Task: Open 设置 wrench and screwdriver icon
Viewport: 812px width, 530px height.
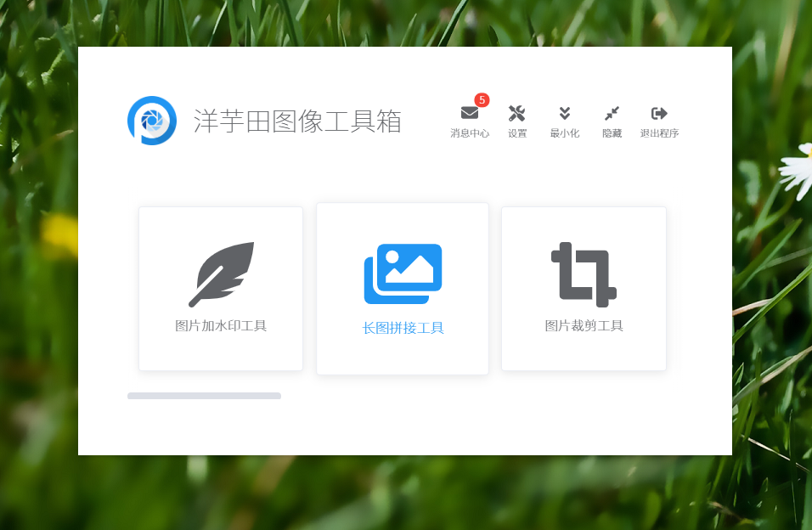Action: (x=516, y=113)
